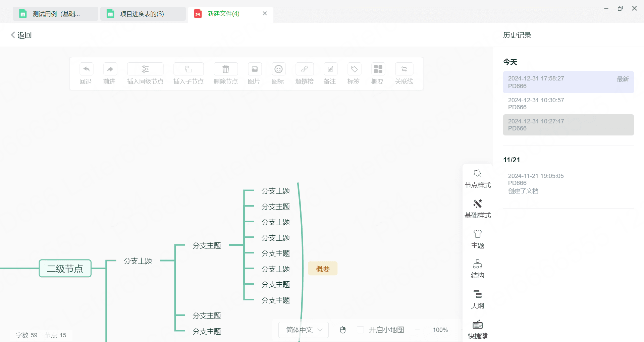The image size is (644, 342).
Task: Select the orange 概要 summary node
Action: point(323,269)
